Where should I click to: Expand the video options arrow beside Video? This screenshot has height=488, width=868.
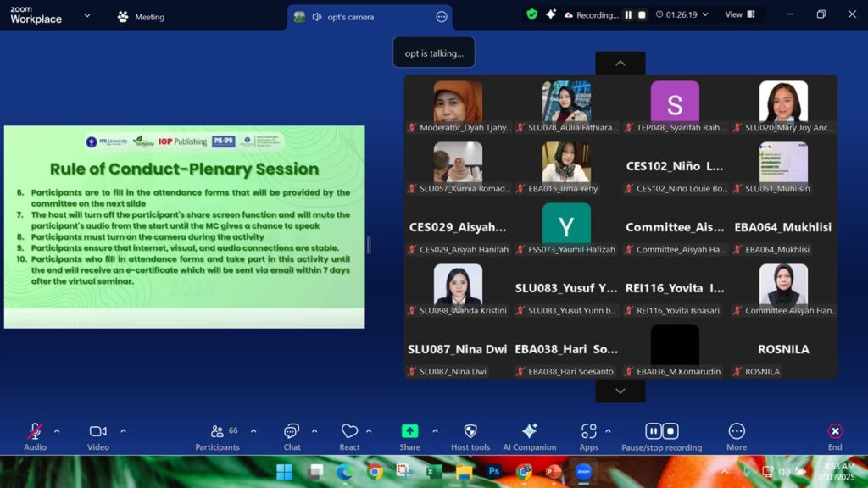(x=123, y=430)
